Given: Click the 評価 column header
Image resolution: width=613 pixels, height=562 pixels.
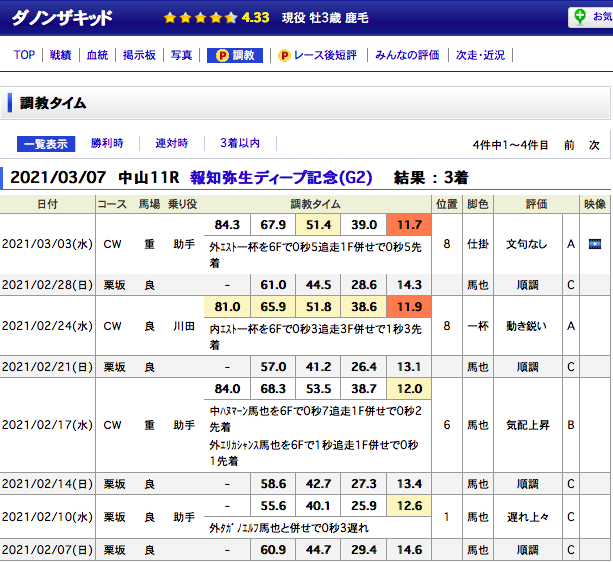Looking at the screenshot, I should pyautogui.click(x=536, y=204).
